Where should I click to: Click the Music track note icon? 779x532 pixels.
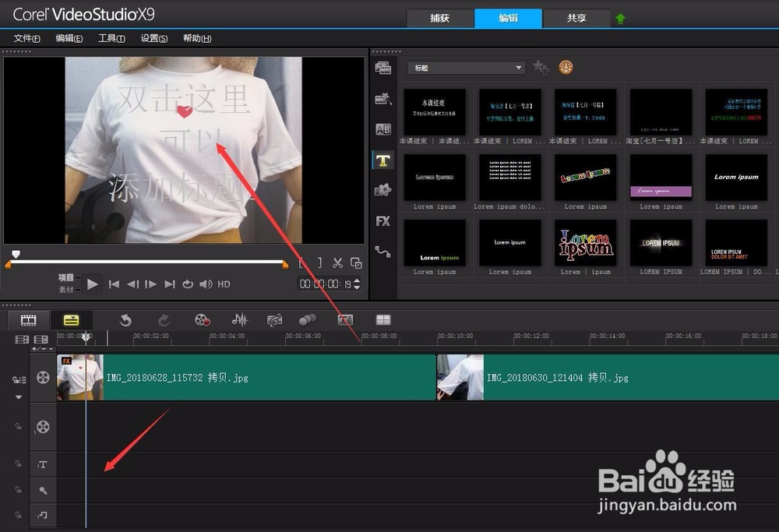pyautogui.click(x=43, y=515)
